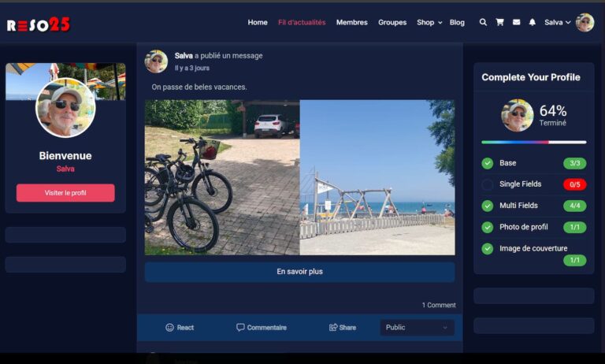This screenshot has height=364, width=605.
Task: Open the Groupes menu item
Action: point(392,22)
